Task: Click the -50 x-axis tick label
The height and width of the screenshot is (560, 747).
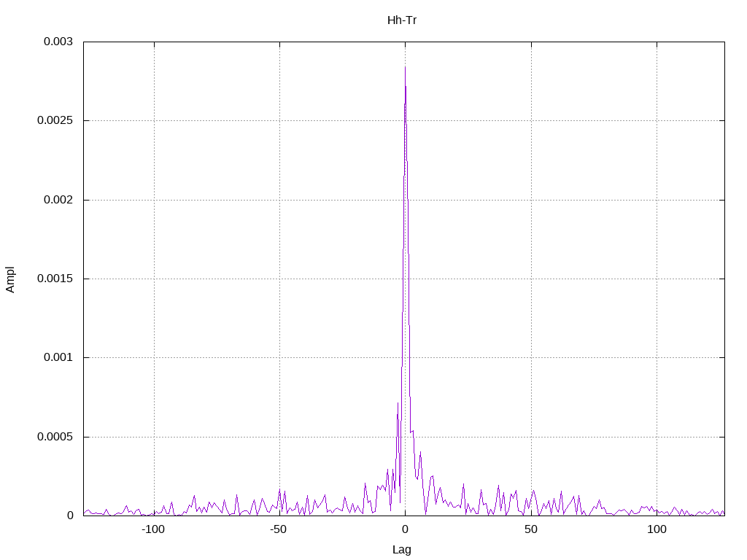Action: 279,529
